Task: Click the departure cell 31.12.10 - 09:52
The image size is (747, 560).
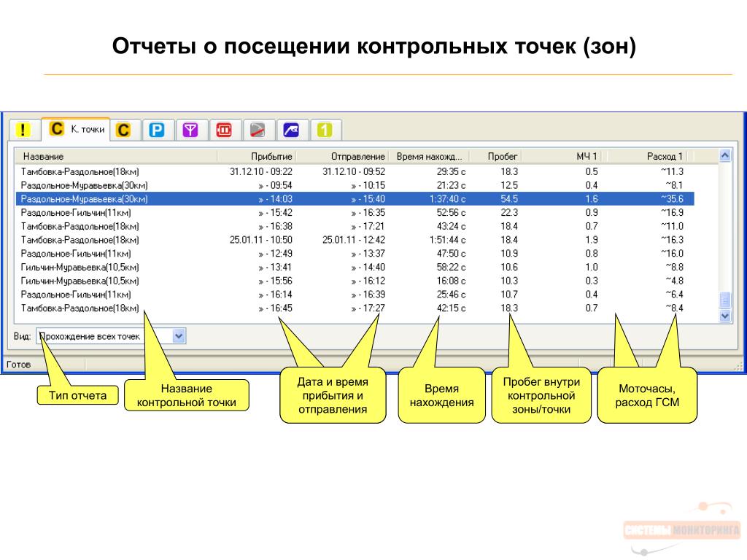Action: [354, 171]
